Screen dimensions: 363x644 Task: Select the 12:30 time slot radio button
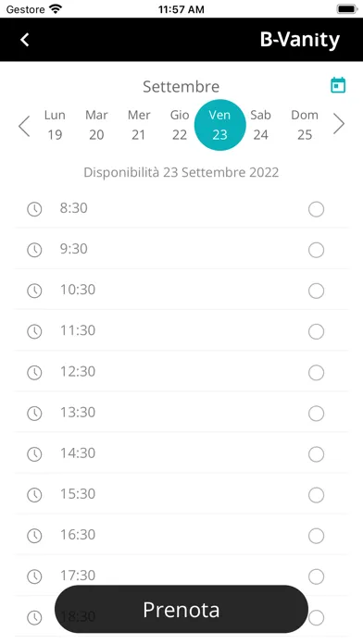316,373
